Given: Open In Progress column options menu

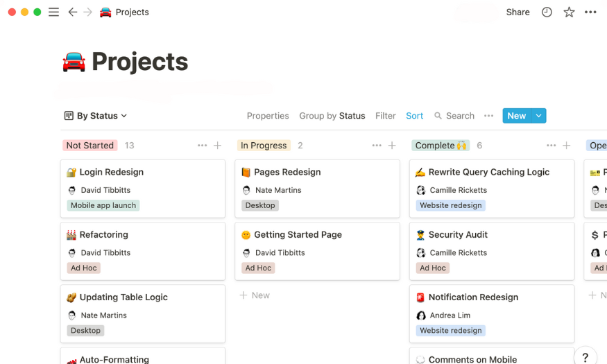Looking at the screenshot, I should [377, 146].
